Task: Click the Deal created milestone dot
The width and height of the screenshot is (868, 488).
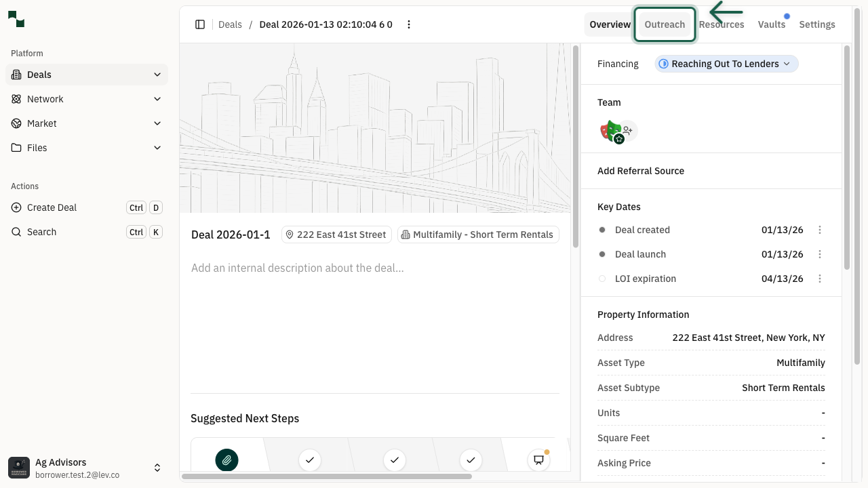Action: [x=601, y=230]
